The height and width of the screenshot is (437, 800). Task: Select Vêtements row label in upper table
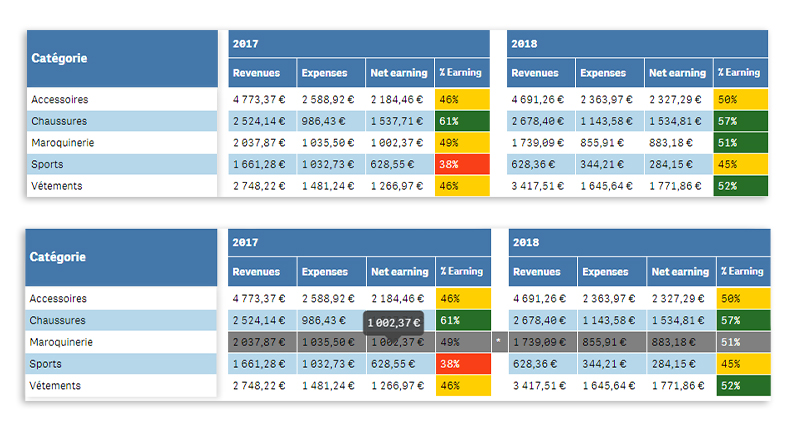[x=122, y=186]
